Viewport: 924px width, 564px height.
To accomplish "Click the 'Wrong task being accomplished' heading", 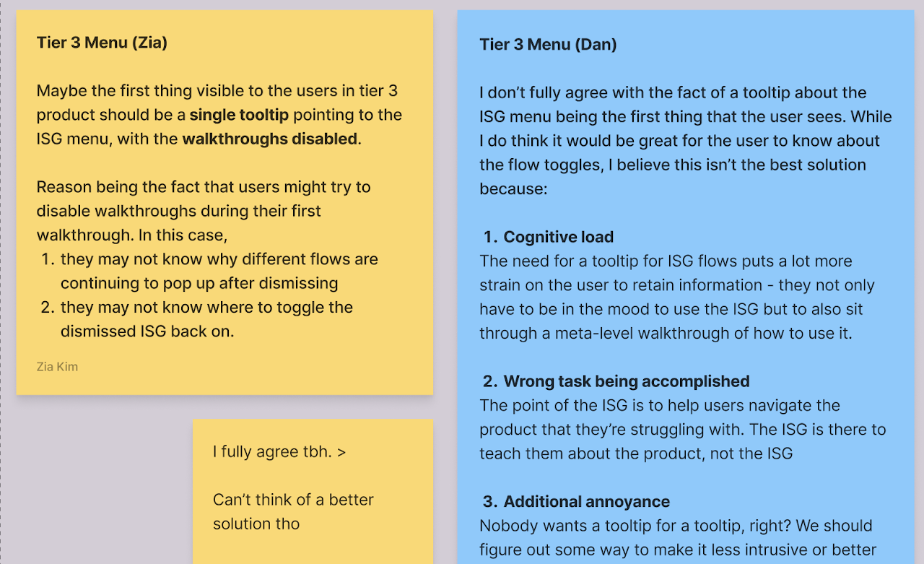I will pyautogui.click(x=627, y=381).
